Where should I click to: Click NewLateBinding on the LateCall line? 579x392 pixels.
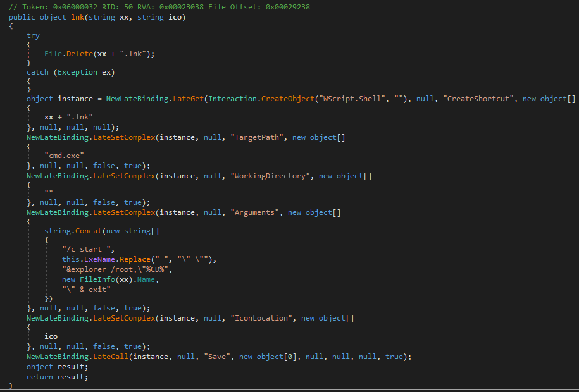(x=58, y=357)
